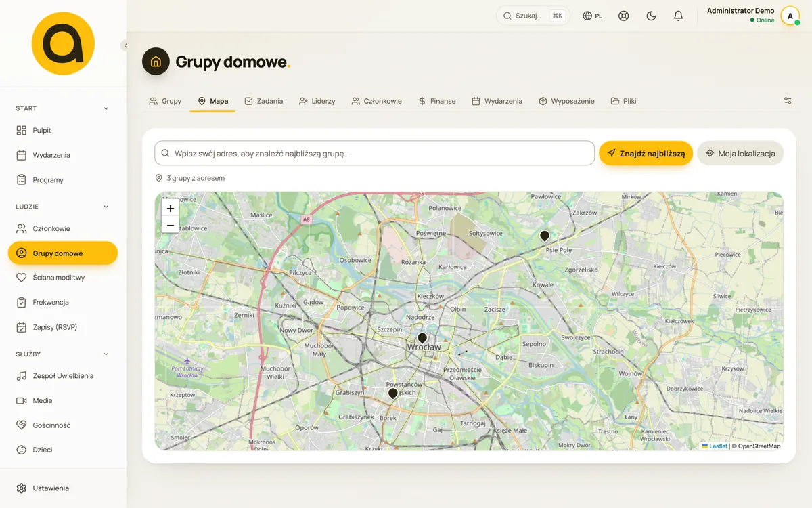Switch to the Grupy tab
This screenshot has width=812, height=508.
165,101
